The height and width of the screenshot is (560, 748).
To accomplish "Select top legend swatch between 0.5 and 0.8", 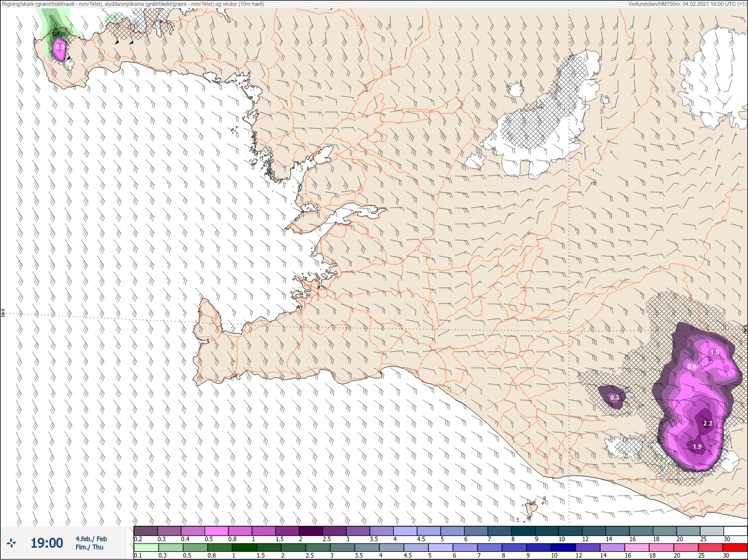I will click(x=217, y=531).
